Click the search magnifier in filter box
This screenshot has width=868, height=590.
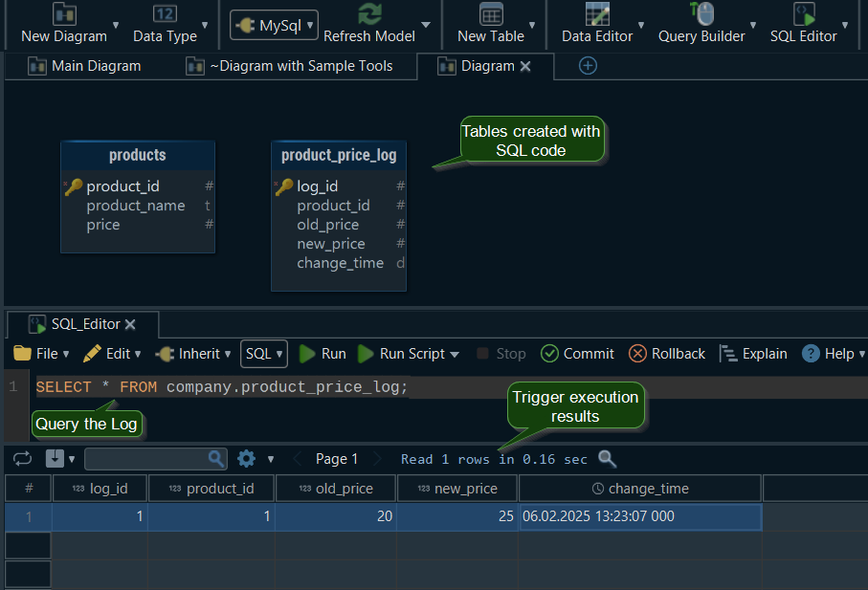216,458
